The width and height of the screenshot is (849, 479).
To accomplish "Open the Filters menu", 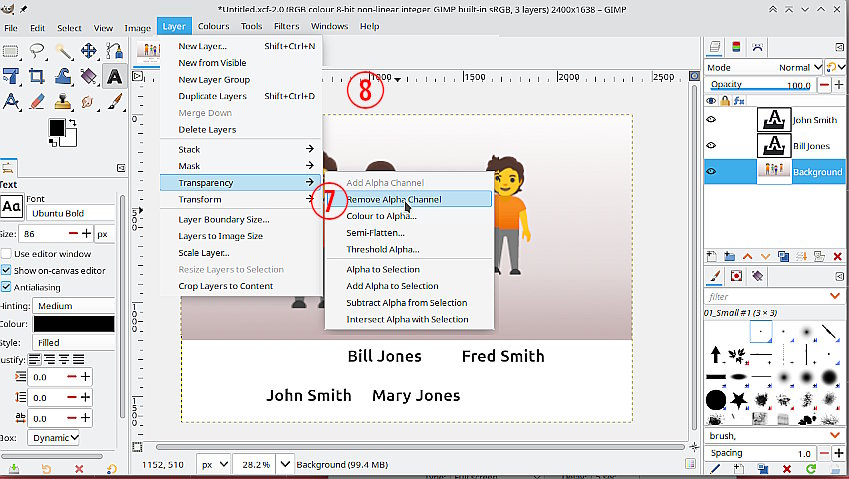I will coord(286,26).
